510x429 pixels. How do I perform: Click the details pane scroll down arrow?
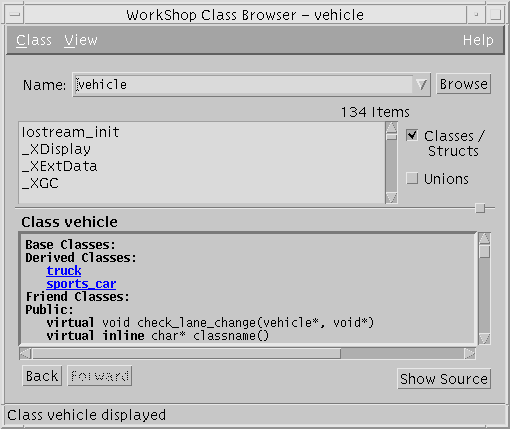[x=484, y=338]
